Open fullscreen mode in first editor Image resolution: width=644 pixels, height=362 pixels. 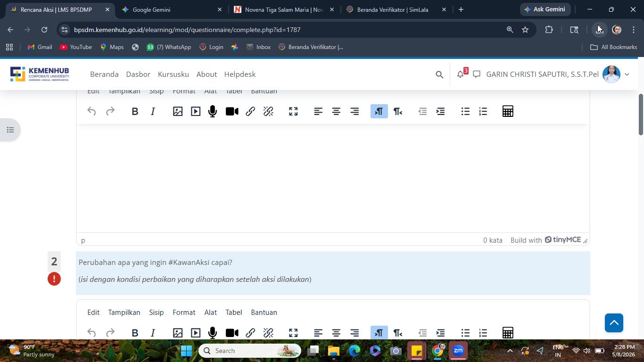[293, 111]
